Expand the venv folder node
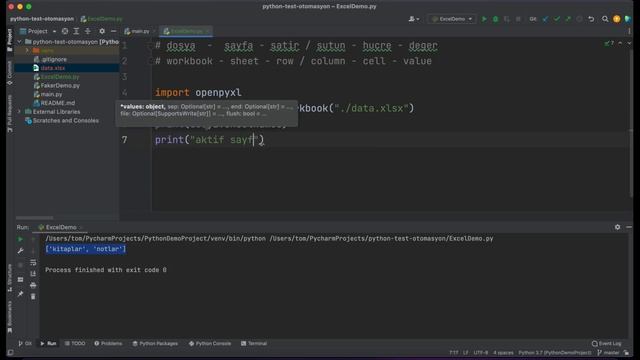 [x=27, y=50]
